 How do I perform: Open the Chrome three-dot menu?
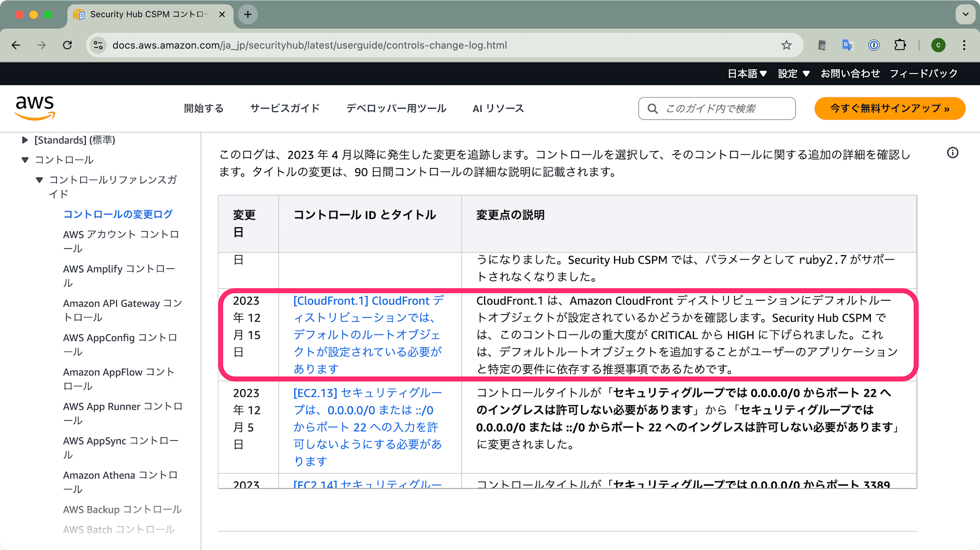tap(964, 45)
